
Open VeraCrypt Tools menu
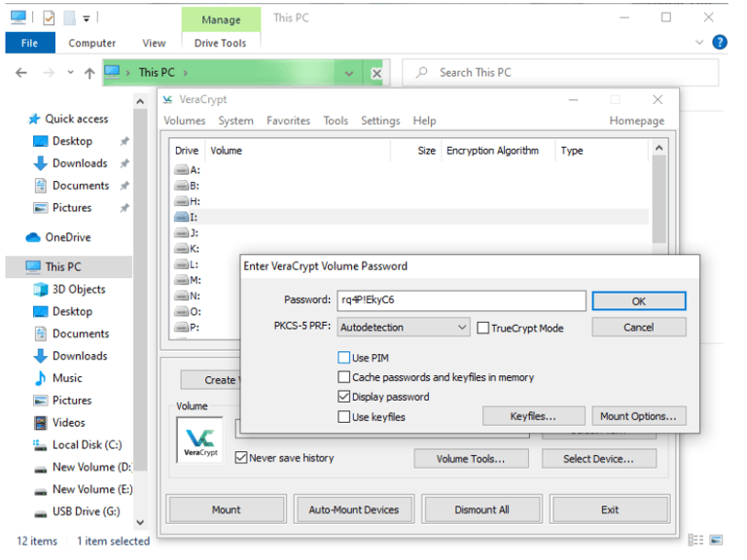[336, 121]
